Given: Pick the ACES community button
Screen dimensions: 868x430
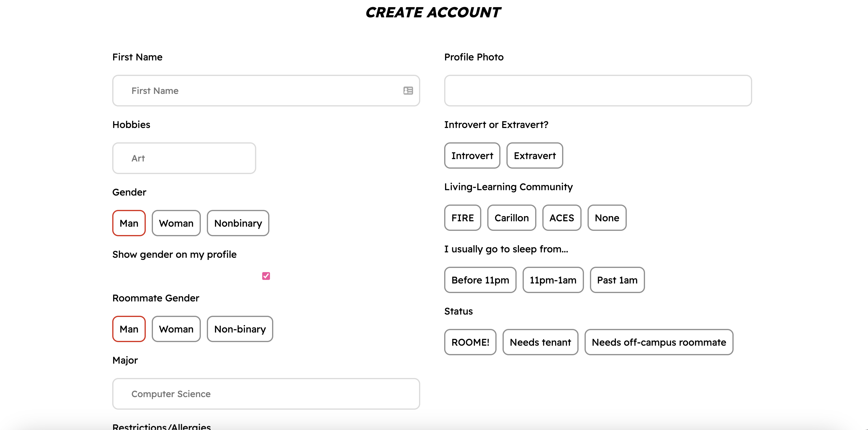Looking at the screenshot, I should coord(562,218).
